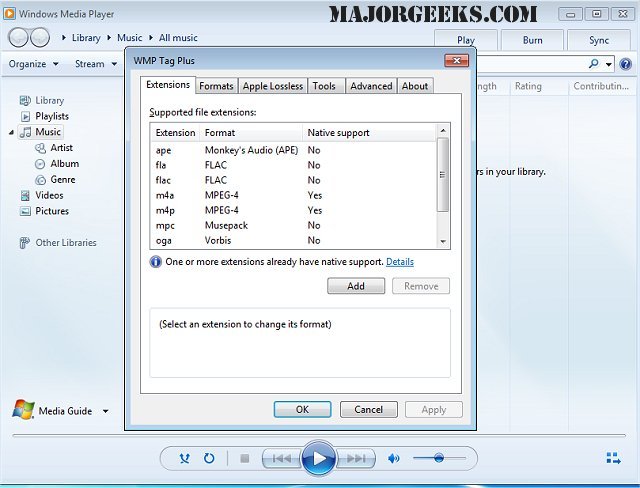The width and height of the screenshot is (640, 488).
Task: Open the Windows Media Player help icon
Action: 625,64
